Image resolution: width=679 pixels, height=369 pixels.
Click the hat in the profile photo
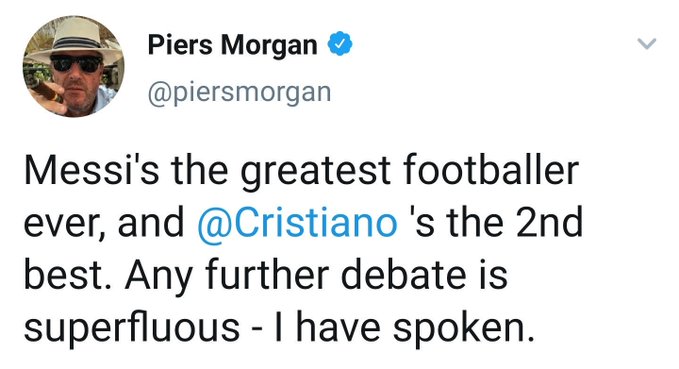click(x=74, y=38)
